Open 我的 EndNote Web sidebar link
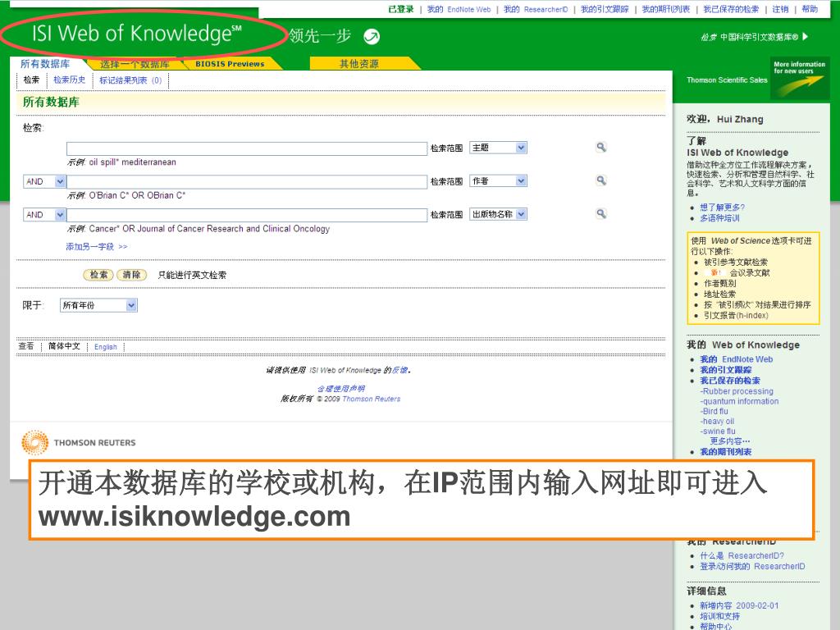Image resolution: width=840 pixels, height=630 pixels. [x=737, y=359]
